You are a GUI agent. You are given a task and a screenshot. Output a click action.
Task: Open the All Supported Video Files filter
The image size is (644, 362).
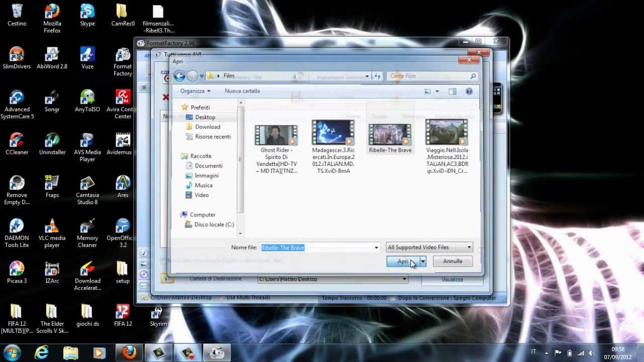pos(429,247)
